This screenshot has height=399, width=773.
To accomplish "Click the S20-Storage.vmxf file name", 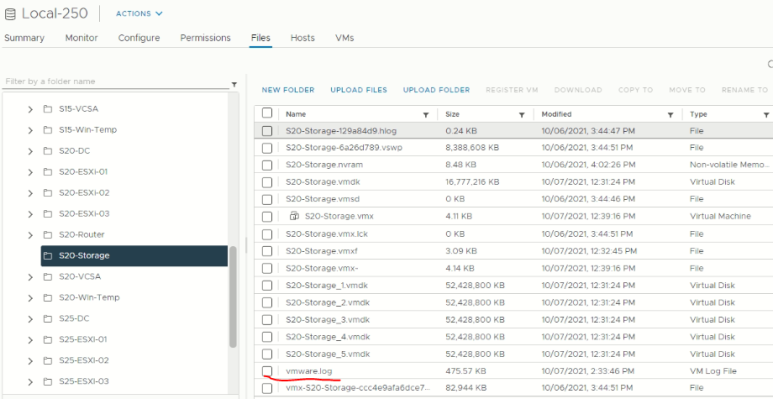I will [x=322, y=251].
